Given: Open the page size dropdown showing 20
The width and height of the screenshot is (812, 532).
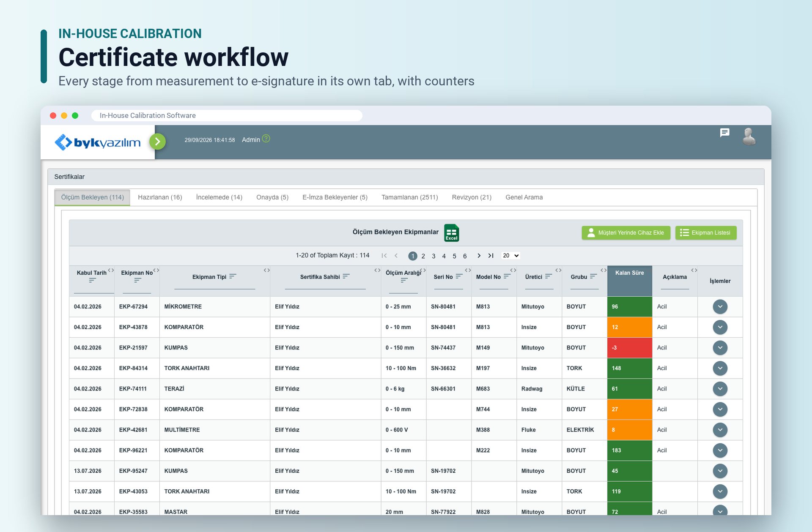Looking at the screenshot, I should click(511, 256).
